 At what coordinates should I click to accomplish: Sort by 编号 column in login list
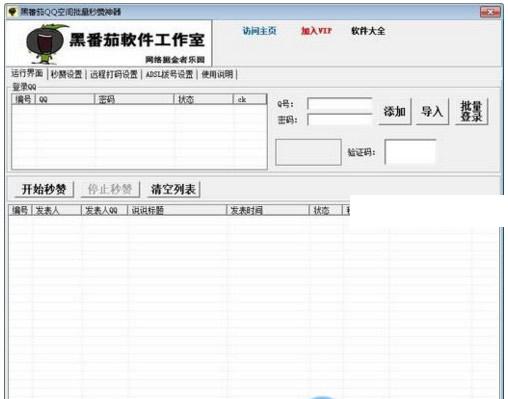23,99
